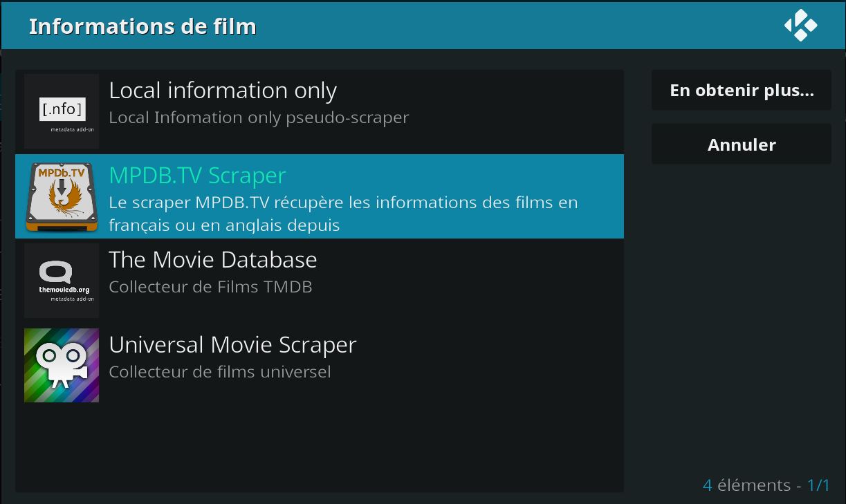This screenshot has height=504, width=846.
Task: Open En obtenir plus... button
Action: click(742, 90)
